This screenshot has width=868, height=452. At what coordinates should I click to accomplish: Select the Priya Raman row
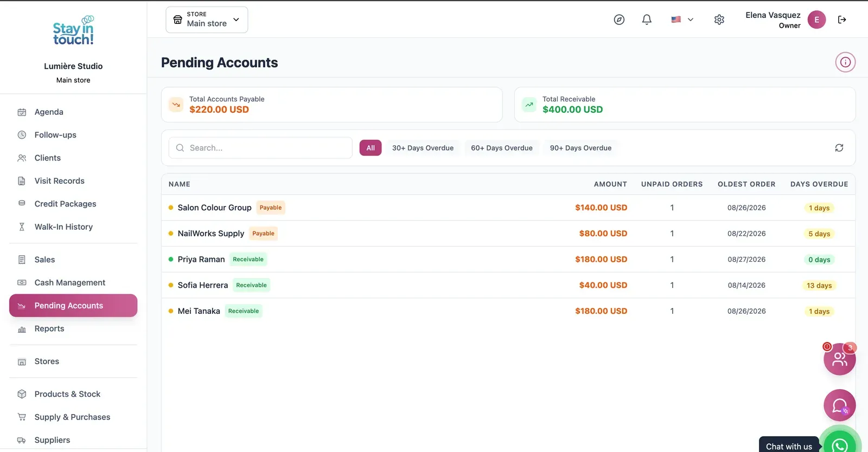click(508, 260)
